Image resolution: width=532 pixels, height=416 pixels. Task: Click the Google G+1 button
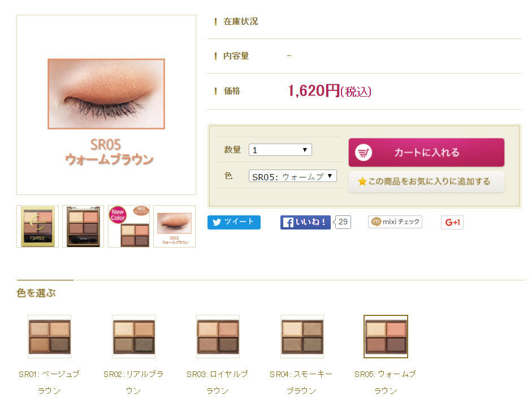[x=452, y=222]
